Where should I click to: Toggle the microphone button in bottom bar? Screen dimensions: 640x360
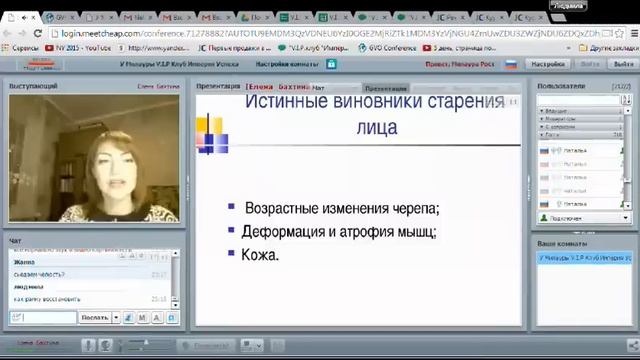point(88,346)
